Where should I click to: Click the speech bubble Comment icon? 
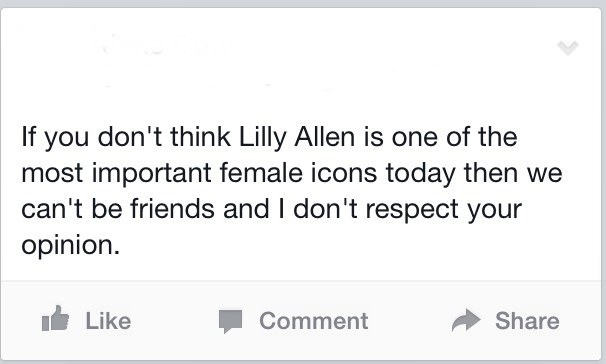230,321
